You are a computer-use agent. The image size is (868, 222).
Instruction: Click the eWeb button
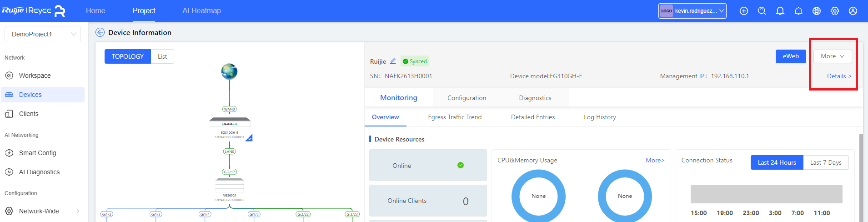[x=791, y=56]
